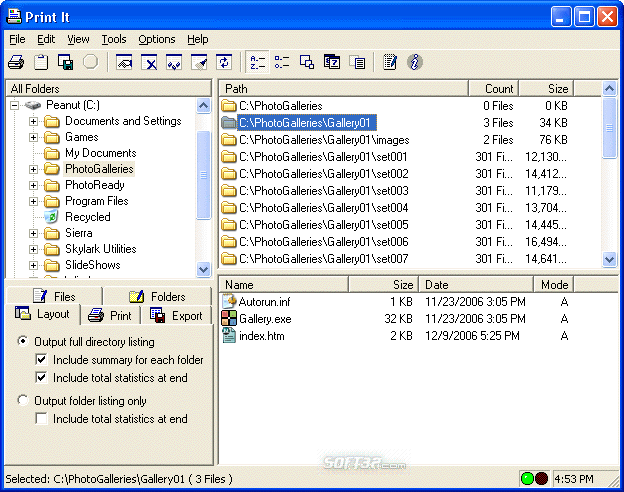The image size is (624, 492).
Task: Sort by the Path column header
Action: click(x=343, y=88)
